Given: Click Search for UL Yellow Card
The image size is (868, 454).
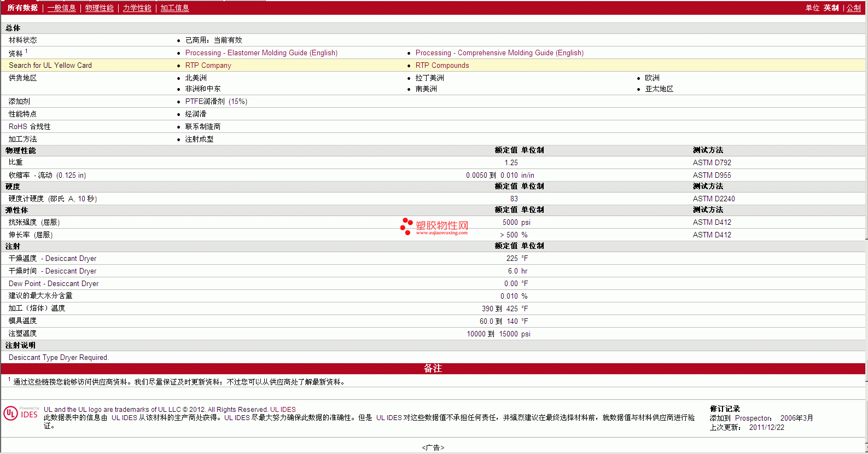Looking at the screenshot, I should coord(50,65).
